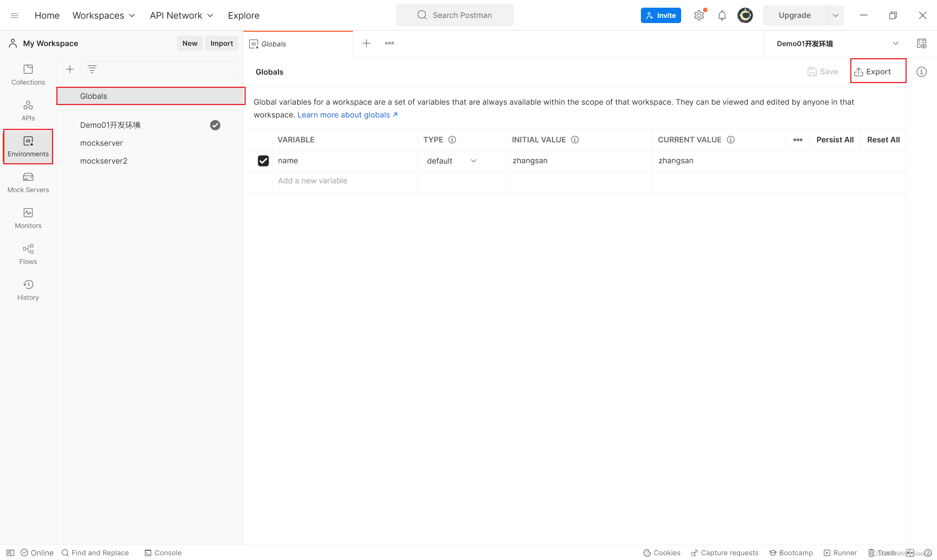Expand the Globals tab options menu
The height and width of the screenshot is (560, 937).
pos(389,43)
